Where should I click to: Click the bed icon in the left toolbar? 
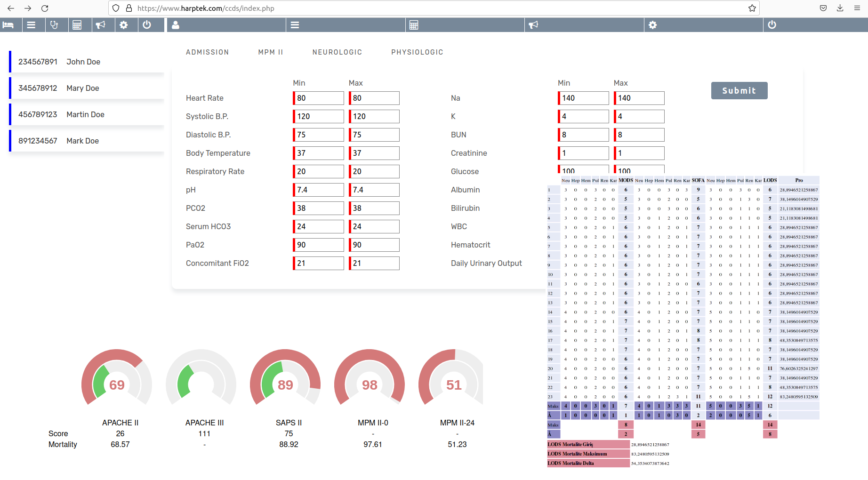[8, 25]
